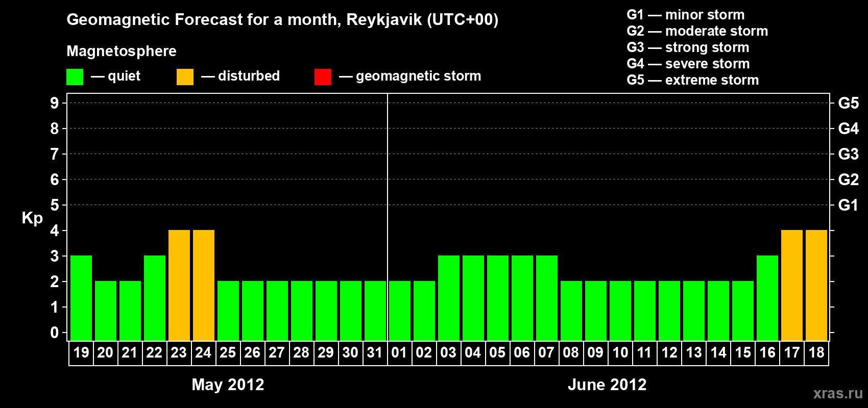Click the '— geomagnetic storm' legend label

click(x=410, y=76)
